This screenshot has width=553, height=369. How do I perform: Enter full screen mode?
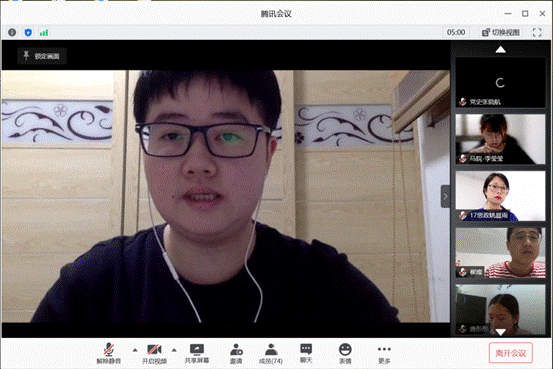coord(537,32)
